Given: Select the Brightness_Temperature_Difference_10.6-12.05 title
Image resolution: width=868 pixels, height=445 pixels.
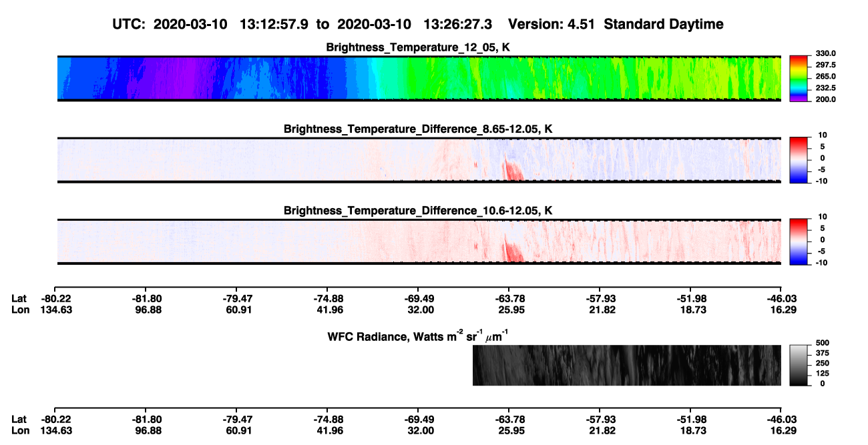Looking at the screenshot, I should click(417, 211).
